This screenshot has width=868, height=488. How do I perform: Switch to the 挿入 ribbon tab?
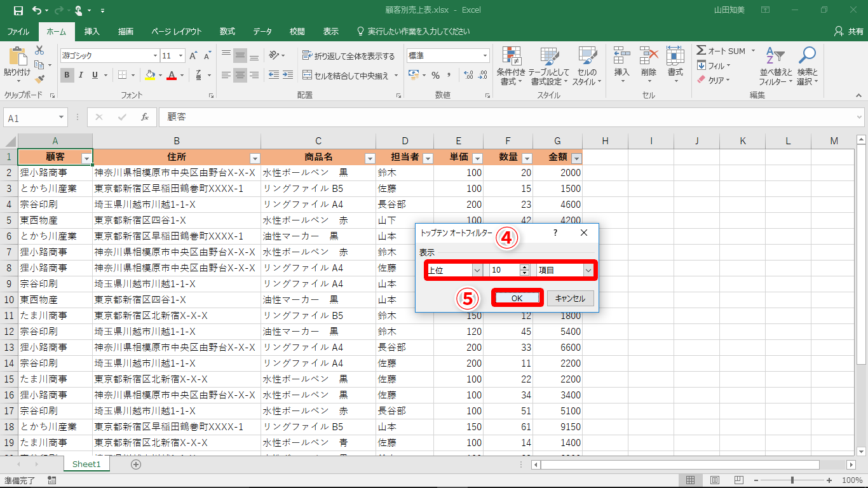click(92, 32)
